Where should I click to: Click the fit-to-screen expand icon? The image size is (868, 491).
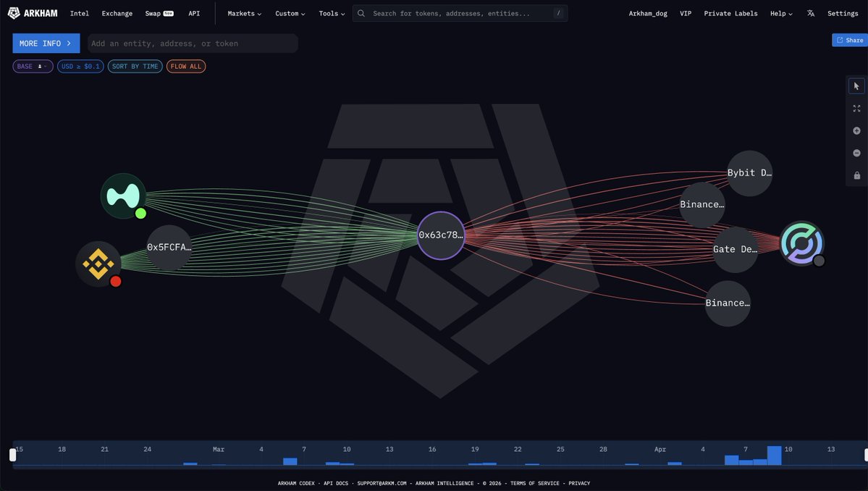click(856, 109)
